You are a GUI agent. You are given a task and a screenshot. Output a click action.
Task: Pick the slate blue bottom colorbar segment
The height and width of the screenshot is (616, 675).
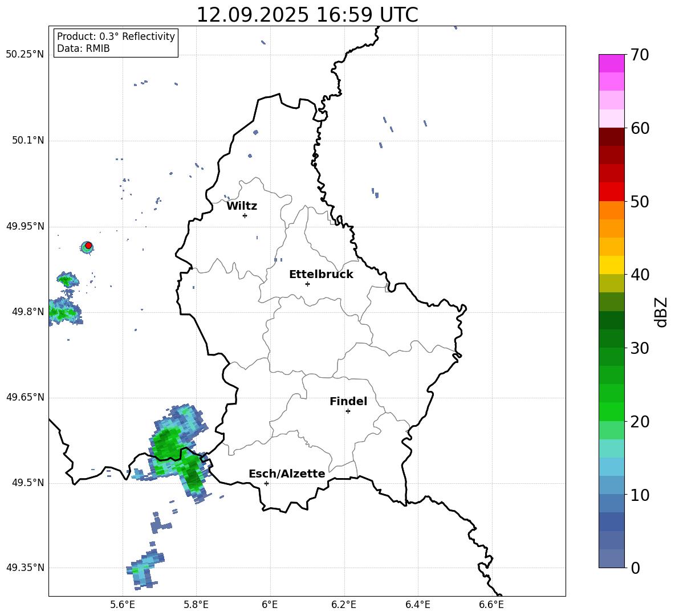(x=612, y=558)
